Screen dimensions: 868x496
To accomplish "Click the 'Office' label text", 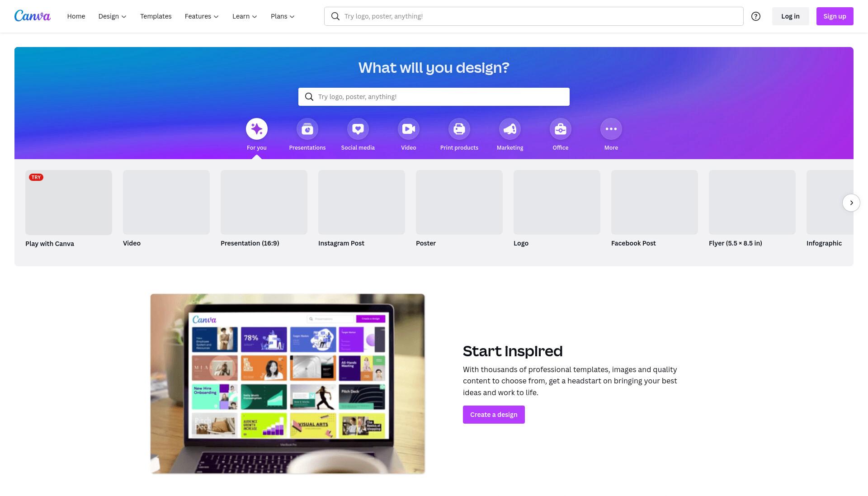I will click(x=561, y=148).
